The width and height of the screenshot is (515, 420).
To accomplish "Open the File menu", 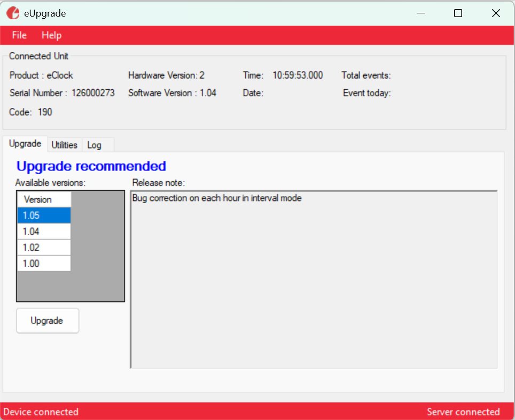I will tap(19, 35).
